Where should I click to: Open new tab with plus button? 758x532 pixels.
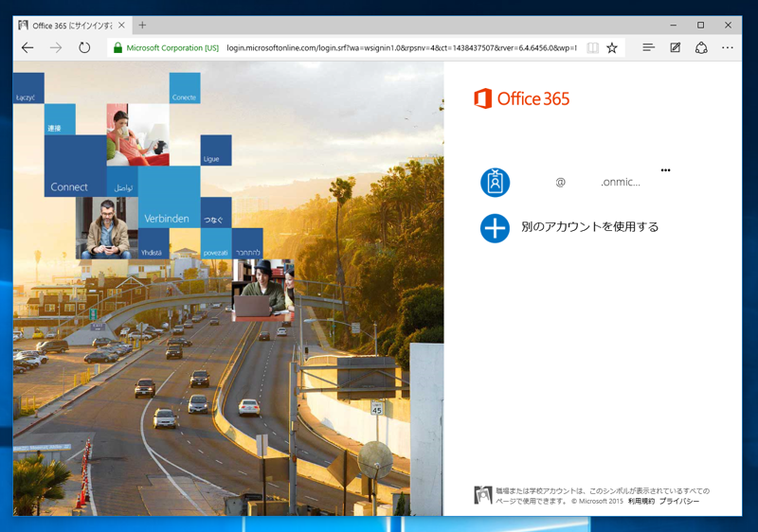coord(142,26)
